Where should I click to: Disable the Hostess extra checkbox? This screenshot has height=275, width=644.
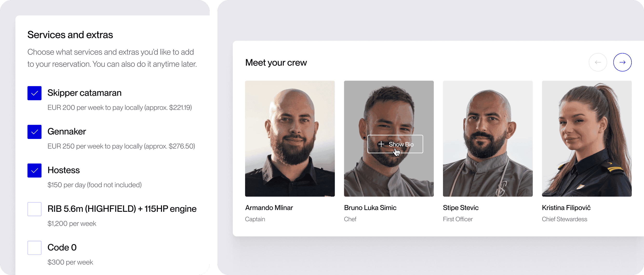coord(34,170)
